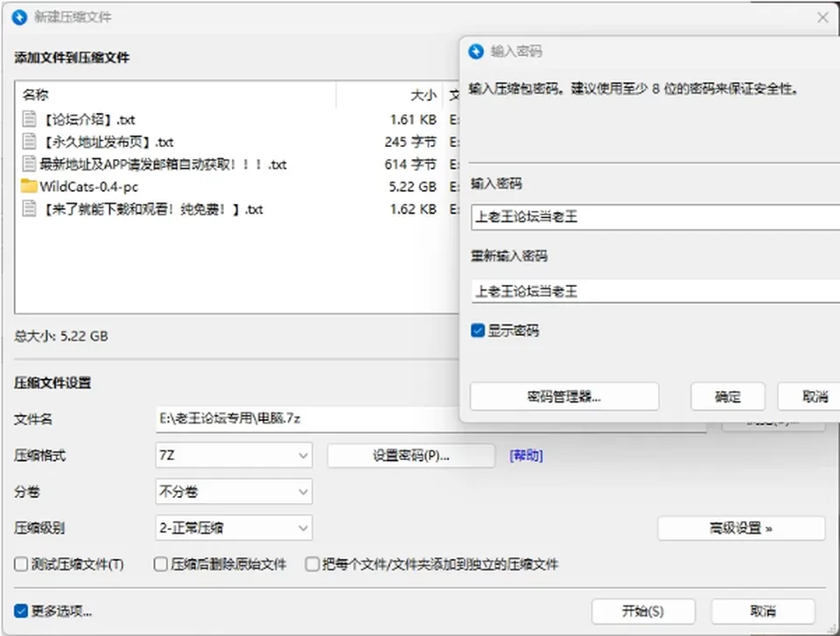
Task: Select the file name 【论坛介绍】.txt
Action: coord(88,120)
